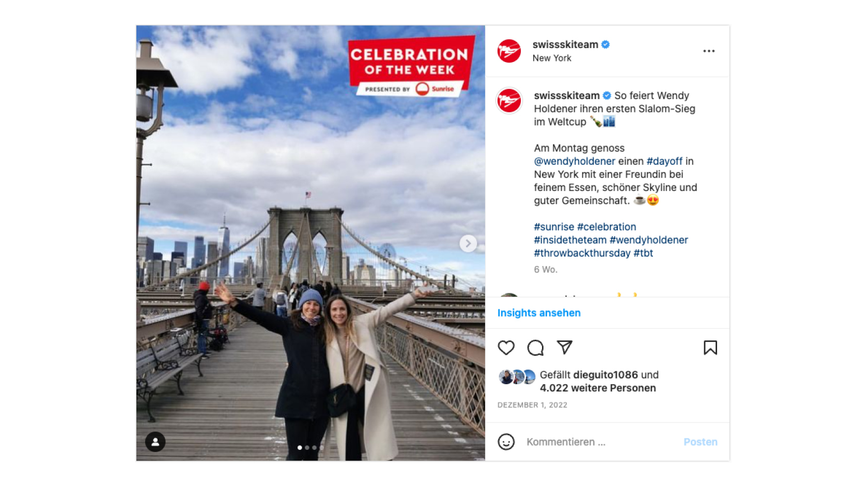The height and width of the screenshot is (488, 868).
Task: Click the swissskiteam avatar beside the caption
Action: [509, 101]
